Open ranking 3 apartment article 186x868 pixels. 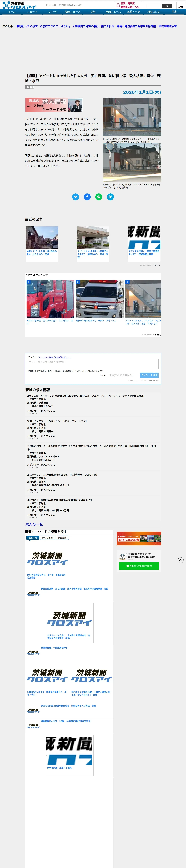[143, 303]
